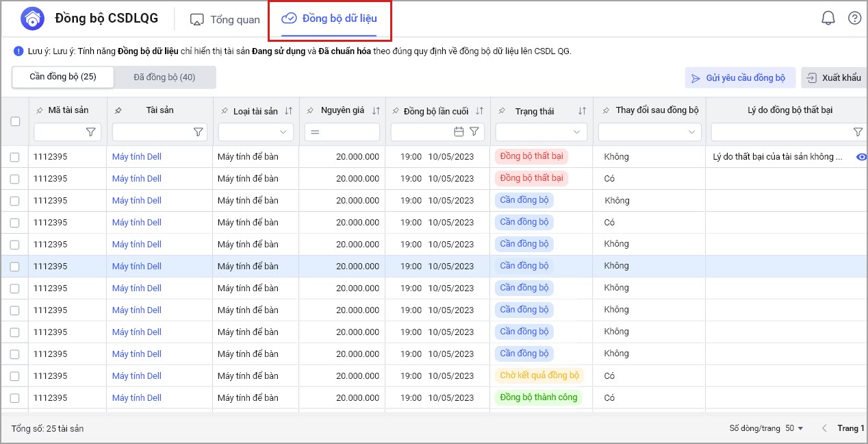Viewport: 868px width, 444px height.
Task: Switch to the Tổng quan tab
Action: coord(225,19)
